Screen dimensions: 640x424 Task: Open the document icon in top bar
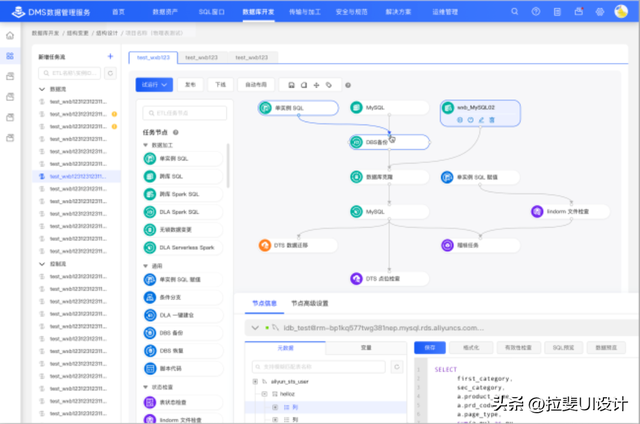click(x=557, y=12)
